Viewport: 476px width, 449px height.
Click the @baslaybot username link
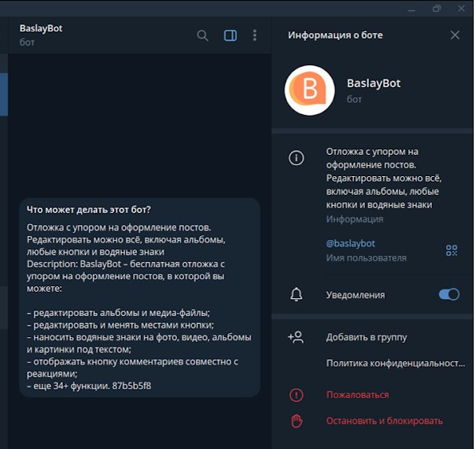pos(350,244)
